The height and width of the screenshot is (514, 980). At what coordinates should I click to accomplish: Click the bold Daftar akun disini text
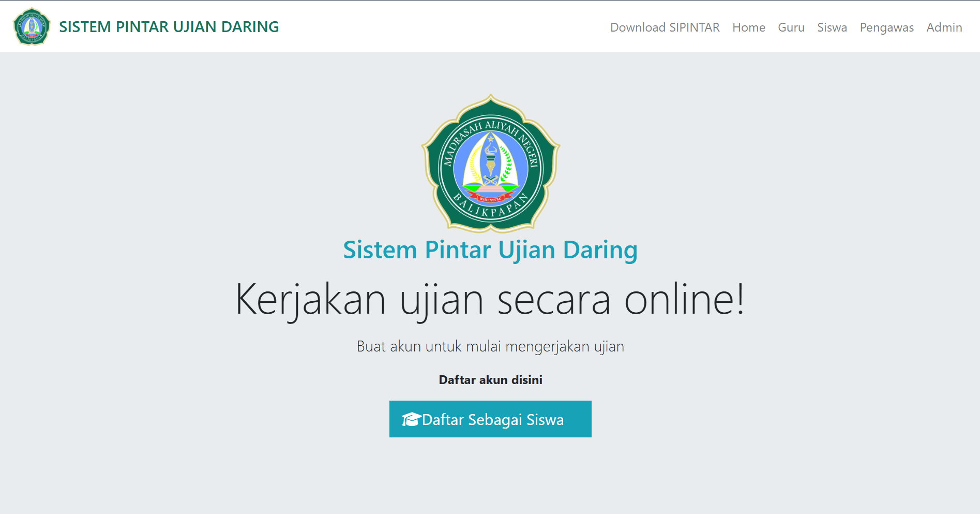(490, 380)
